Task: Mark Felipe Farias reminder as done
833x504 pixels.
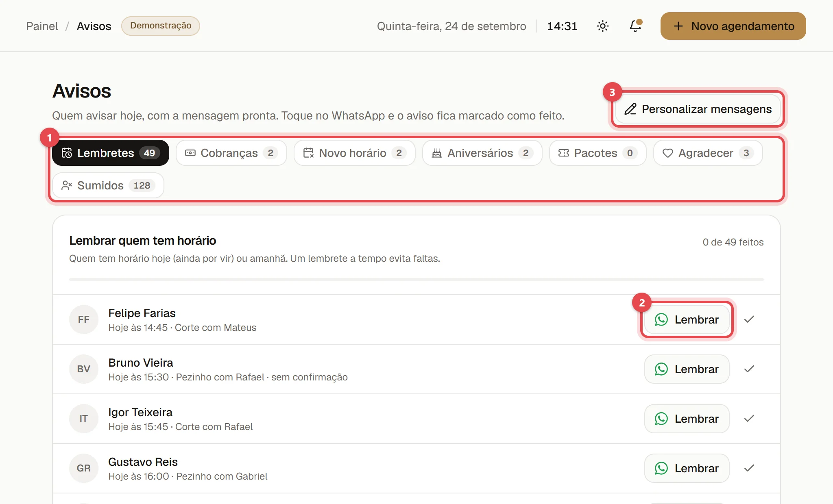Action: (749, 319)
